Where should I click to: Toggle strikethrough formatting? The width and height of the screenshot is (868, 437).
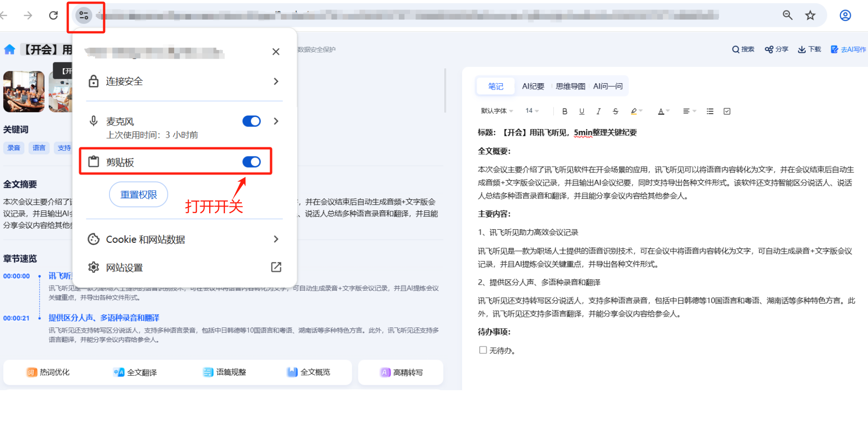point(615,111)
